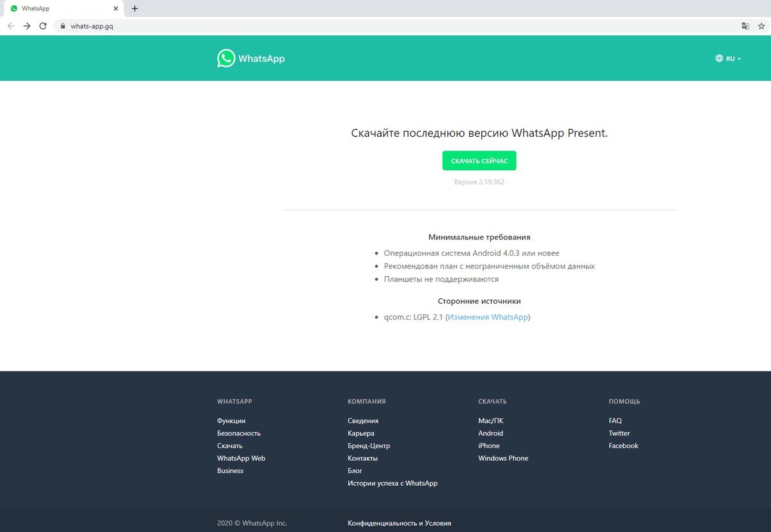Click the Android 4.0.3 requirement line
This screenshot has width=771, height=532.
coord(472,253)
